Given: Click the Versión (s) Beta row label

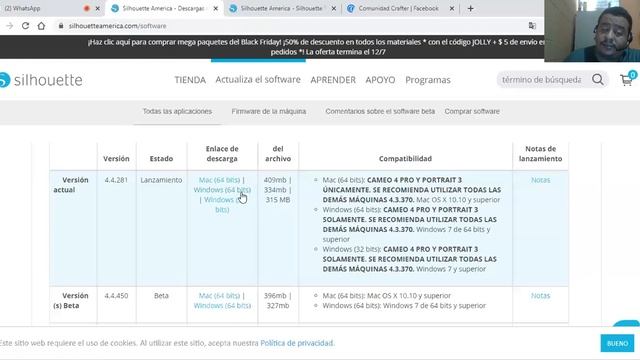Looking at the screenshot, I should 71,300.
